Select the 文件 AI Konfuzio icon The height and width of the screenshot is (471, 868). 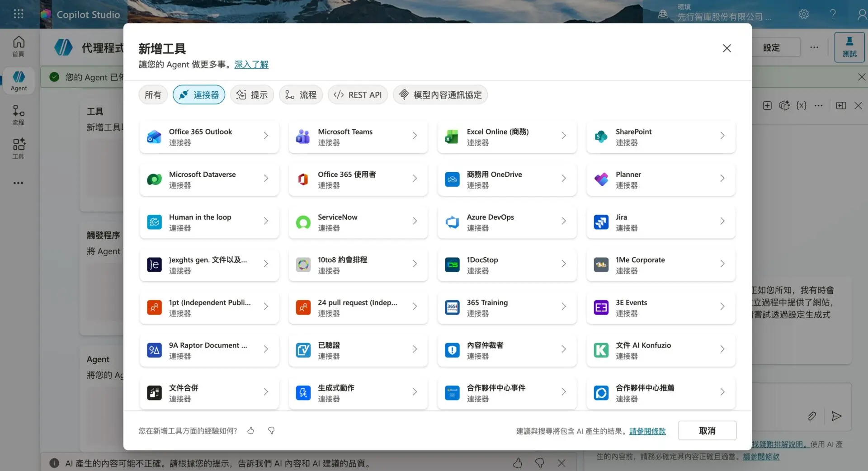601,350
